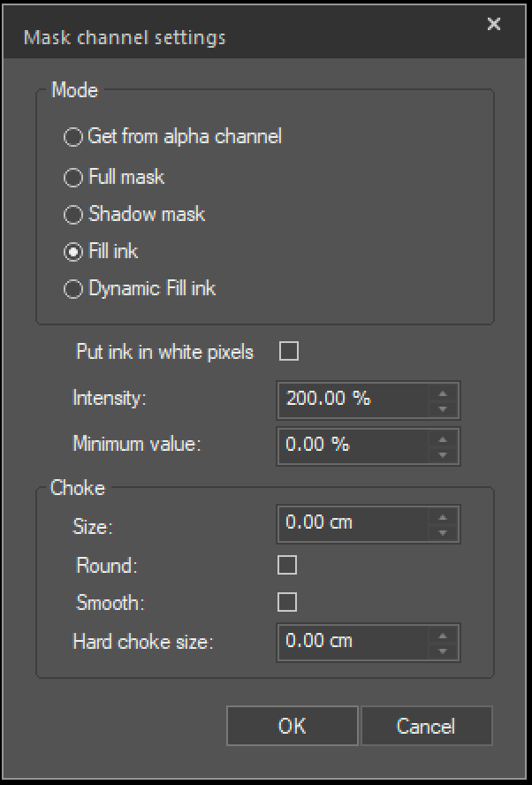Screen dimensions: 532x785
Task: Tick the Round choke checkbox
Action: (287, 565)
